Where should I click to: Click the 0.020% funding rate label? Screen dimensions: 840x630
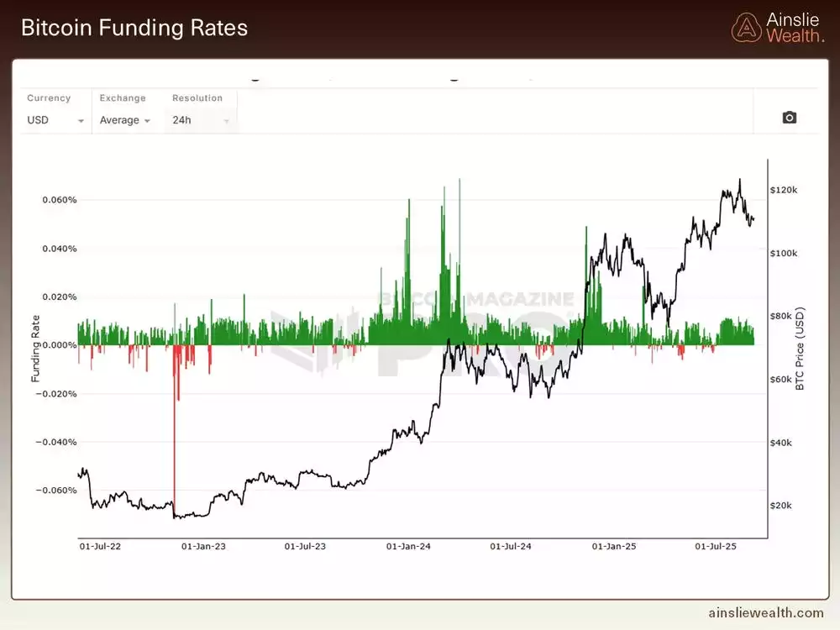coord(60,297)
